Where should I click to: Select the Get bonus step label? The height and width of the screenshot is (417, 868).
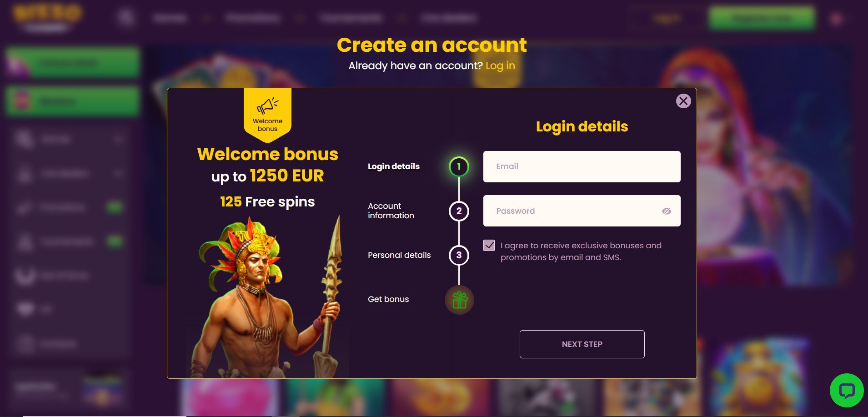pyautogui.click(x=388, y=299)
